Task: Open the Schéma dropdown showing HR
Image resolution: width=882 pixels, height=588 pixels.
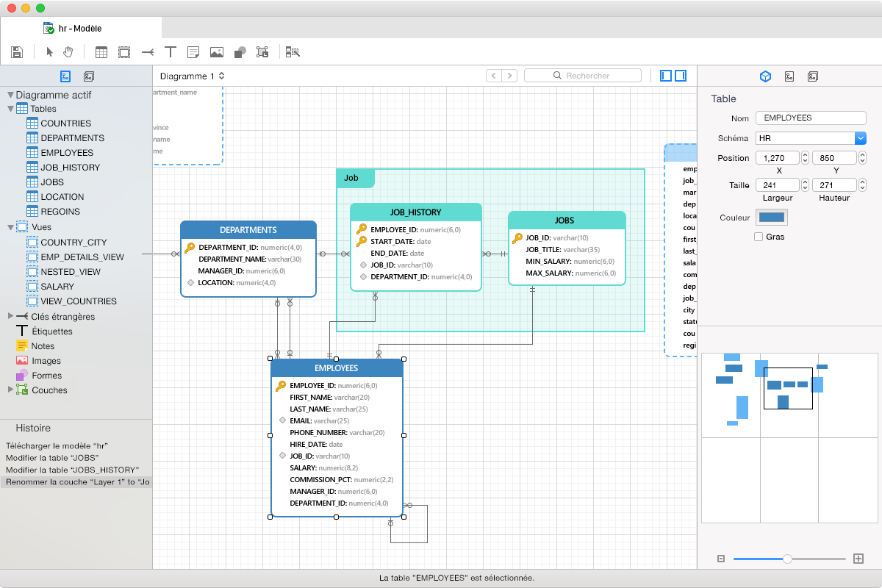Action: pos(861,137)
